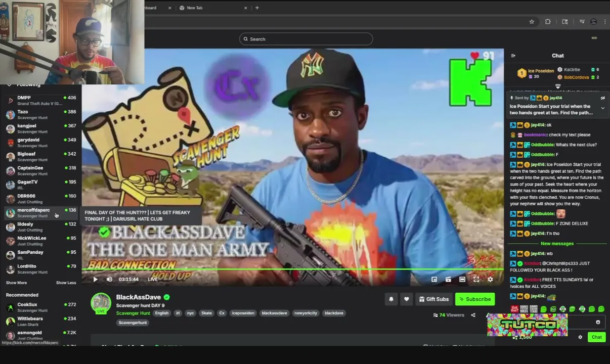Image resolution: width=610 pixels, height=364 pixels.
Task: Click the bookmanic username in chat
Action: pyautogui.click(x=535, y=135)
